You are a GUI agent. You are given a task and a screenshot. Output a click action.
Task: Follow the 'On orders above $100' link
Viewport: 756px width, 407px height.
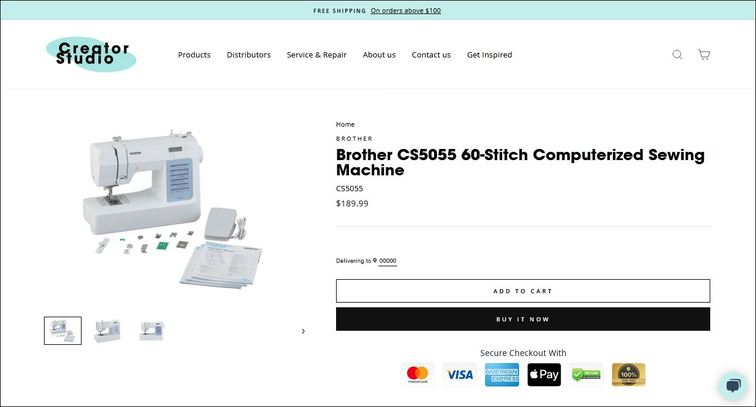coord(405,11)
